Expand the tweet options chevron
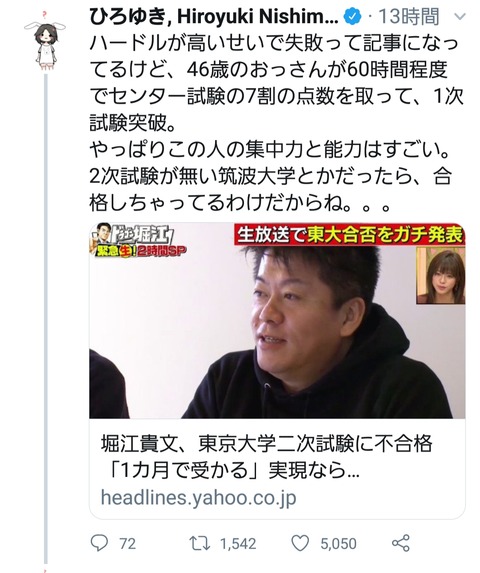Viewport: 480px width, 573px height. (461, 16)
